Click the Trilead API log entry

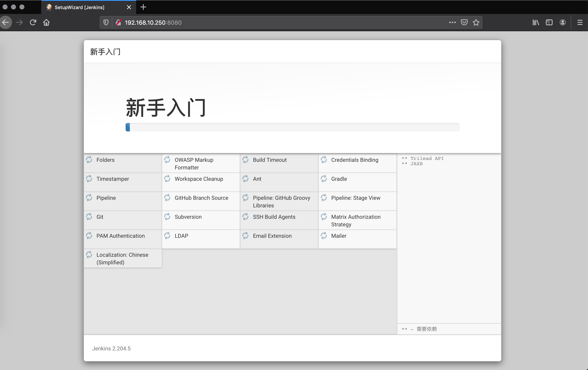[422, 158]
